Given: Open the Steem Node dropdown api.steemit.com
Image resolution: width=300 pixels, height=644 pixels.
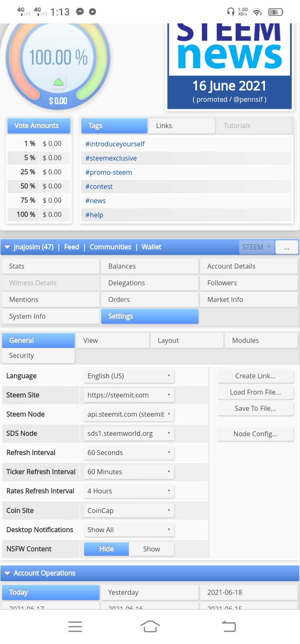Looking at the screenshot, I should 129,414.
